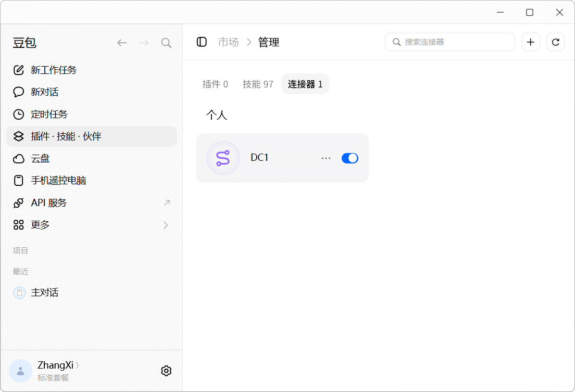Select the 连接器 1 tab
Screen dimensions: 575x392
pos(305,84)
